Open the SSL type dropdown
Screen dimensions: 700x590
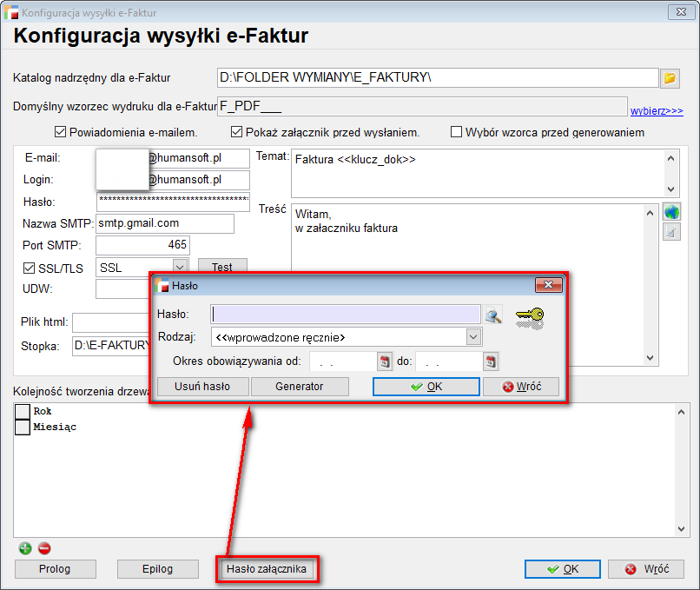click(x=180, y=268)
